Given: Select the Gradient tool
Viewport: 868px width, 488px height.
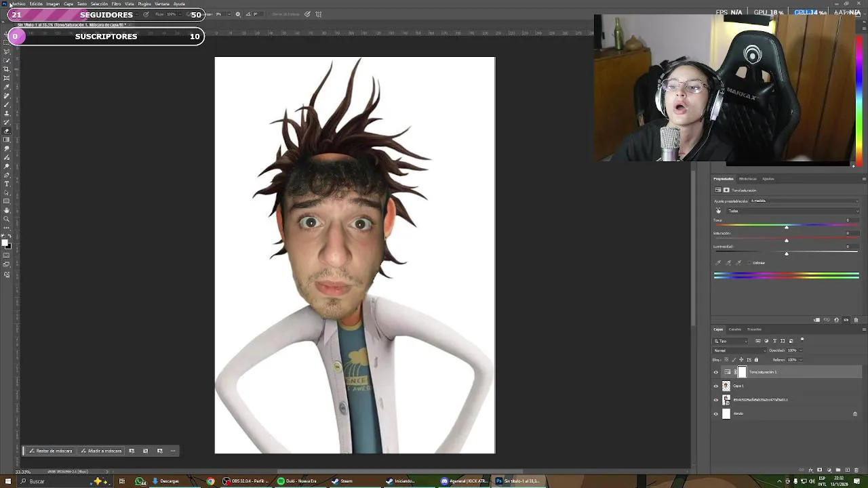Looking at the screenshot, I should tap(7, 140).
